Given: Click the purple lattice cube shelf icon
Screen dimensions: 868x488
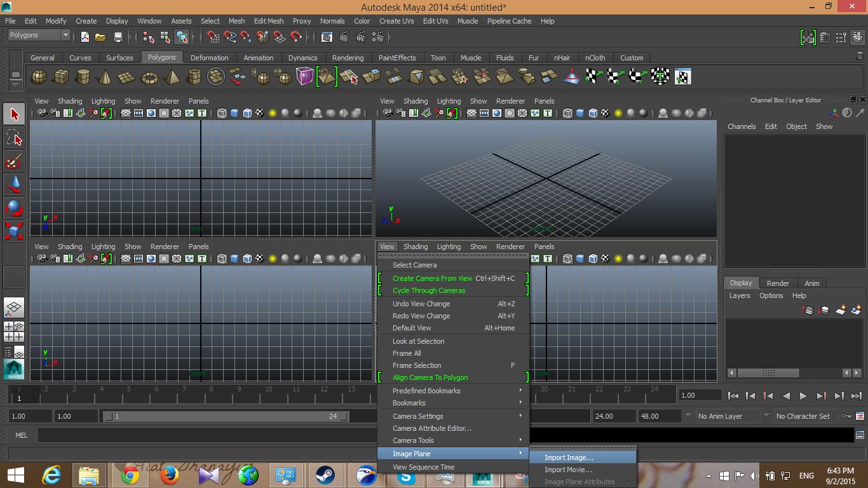Looking at the screenshot, I should click(305, 77).
